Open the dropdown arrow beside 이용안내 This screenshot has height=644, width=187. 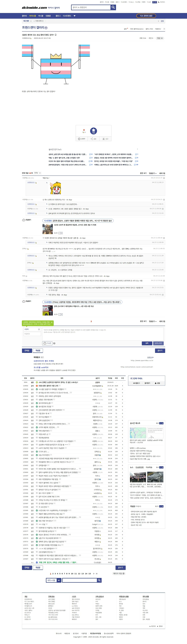pos(164,29)
